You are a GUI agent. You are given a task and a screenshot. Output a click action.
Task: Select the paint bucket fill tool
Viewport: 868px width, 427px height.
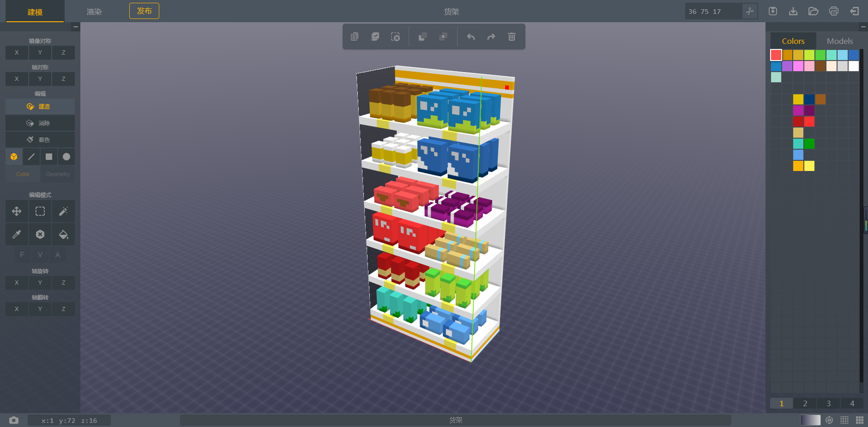pyautogui.click(x=64, y=234)
